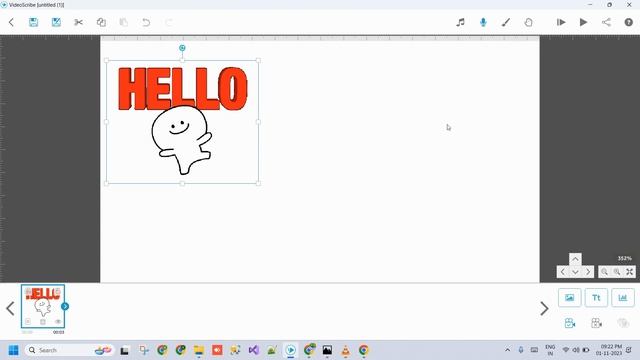
Task: Clear the camera position icon
Action: pos(596,323)
